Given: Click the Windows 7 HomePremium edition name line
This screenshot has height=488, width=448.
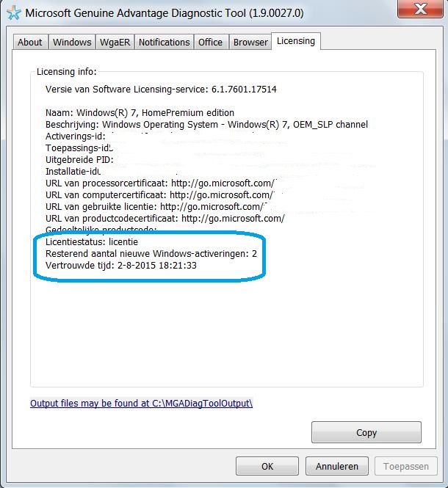Looking at the screenshot, I should (140, 113).
